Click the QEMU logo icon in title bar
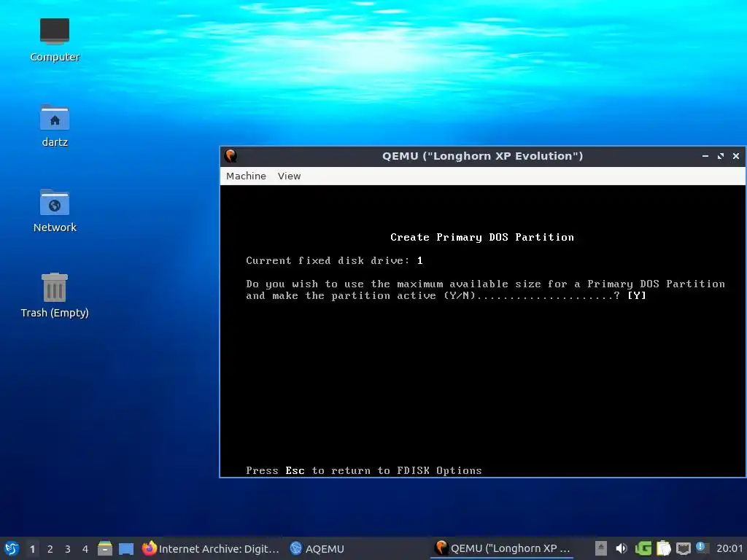This screenshot has width=747, height=560. click(231, 156)
